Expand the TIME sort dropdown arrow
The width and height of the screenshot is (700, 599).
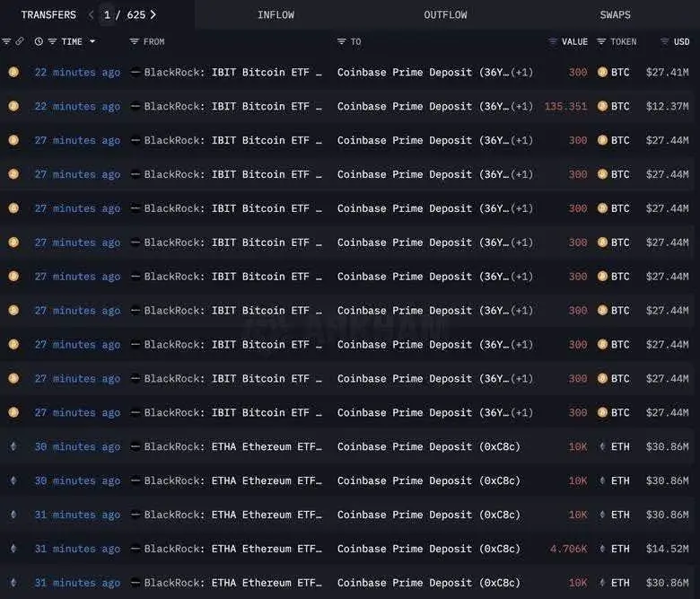(x=92, y=41)
